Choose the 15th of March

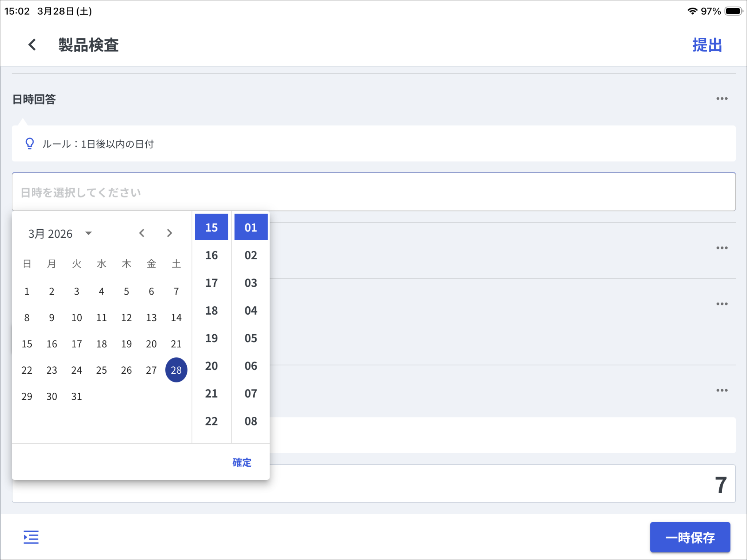[x=27, y=344]
